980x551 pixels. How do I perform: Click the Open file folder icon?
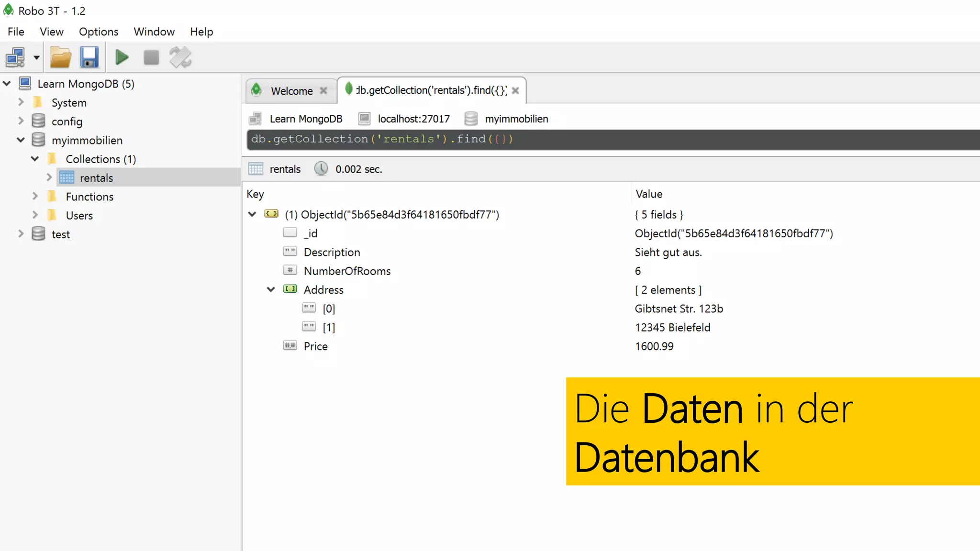point(61,57)
